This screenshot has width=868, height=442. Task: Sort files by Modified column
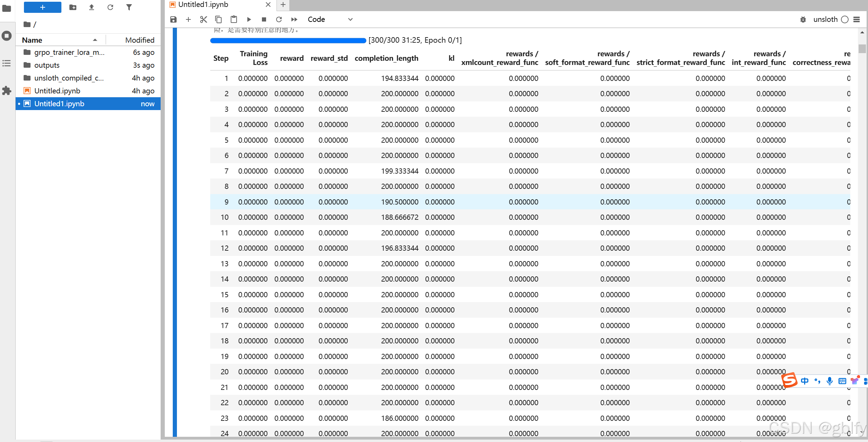click(139, 40)
